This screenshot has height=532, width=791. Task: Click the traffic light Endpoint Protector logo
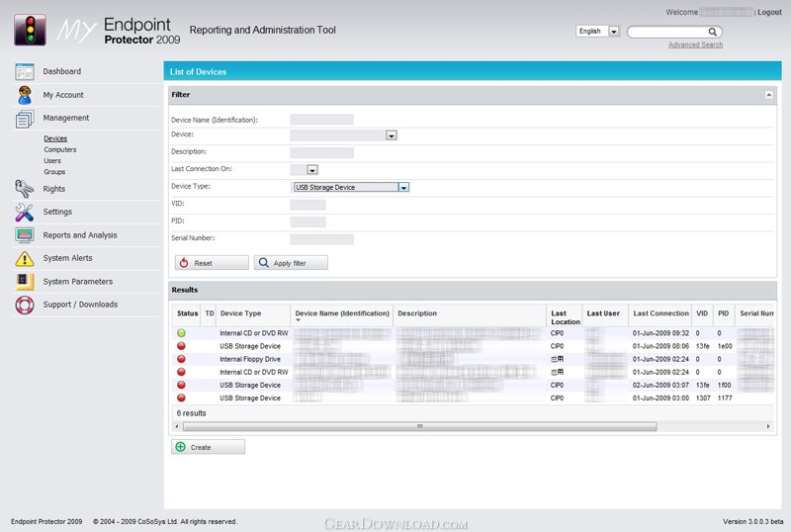tap(30, 31)
